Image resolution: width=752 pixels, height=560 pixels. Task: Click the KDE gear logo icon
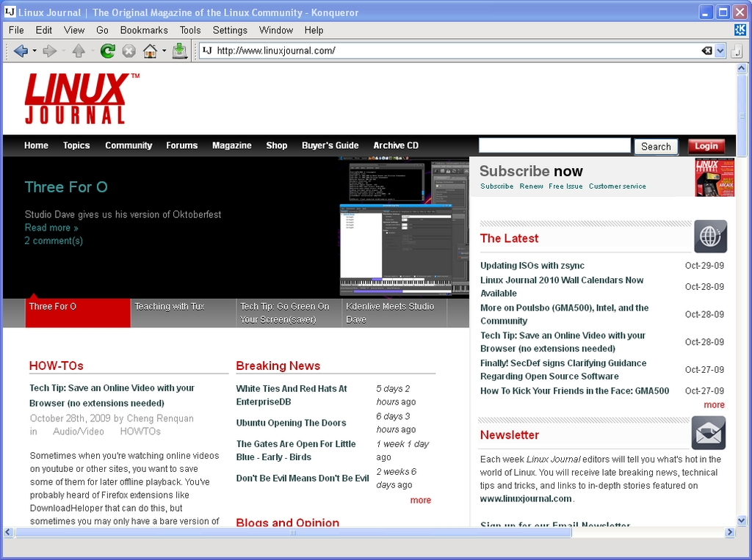click(740, 30)
